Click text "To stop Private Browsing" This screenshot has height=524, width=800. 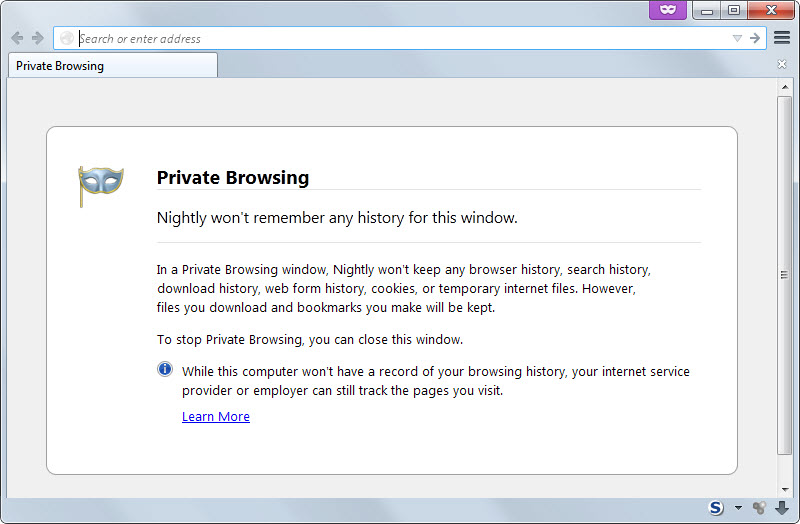230,340
